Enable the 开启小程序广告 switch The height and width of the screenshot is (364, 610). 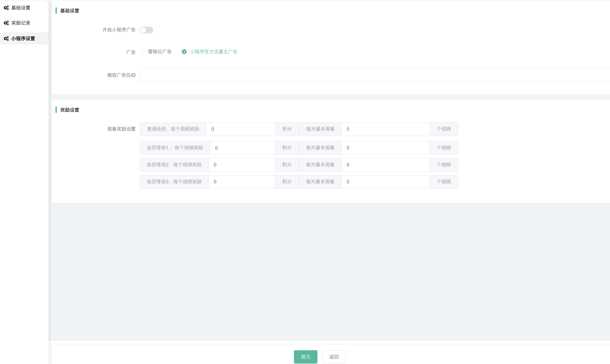[x=146, y=30]
